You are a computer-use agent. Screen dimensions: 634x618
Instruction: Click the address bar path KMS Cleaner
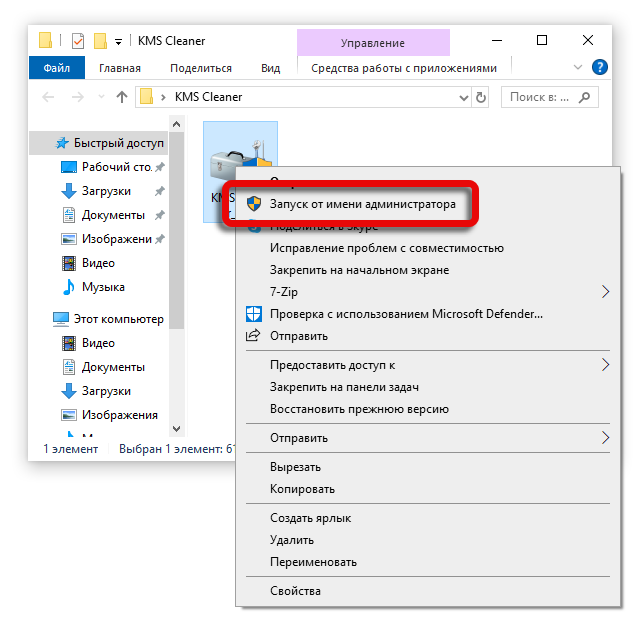tap(208, 97)
